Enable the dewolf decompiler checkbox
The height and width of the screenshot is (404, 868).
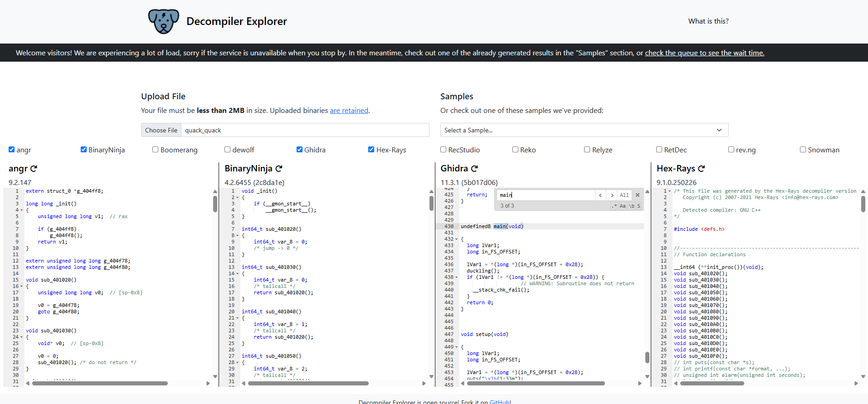pyautogui.click(x=227, y=150)
